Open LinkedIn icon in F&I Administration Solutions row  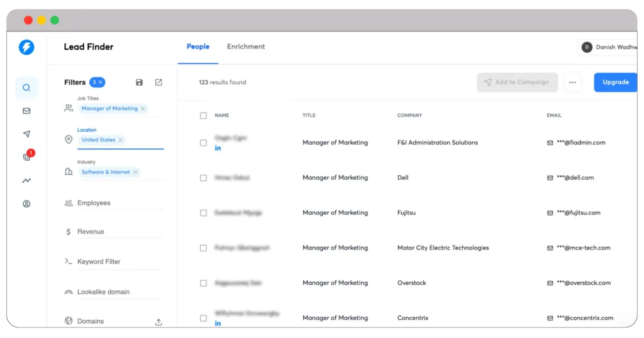218,148
